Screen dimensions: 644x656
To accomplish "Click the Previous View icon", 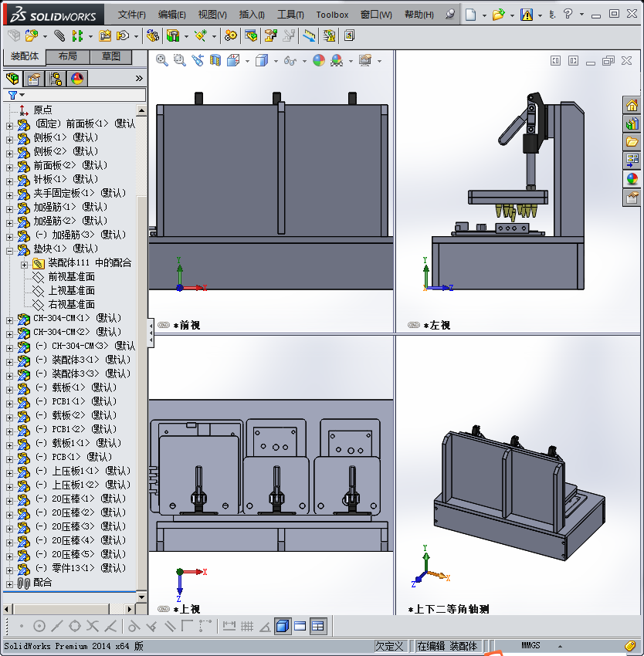I will point(198,60).
